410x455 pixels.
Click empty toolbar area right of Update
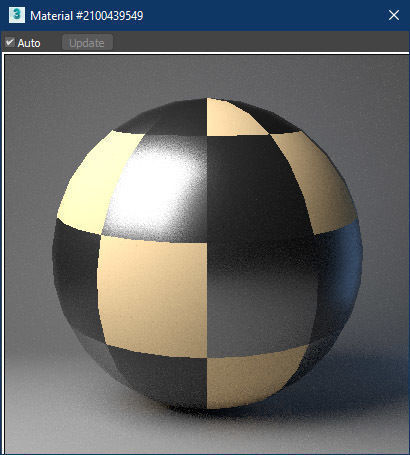point(260,42)
